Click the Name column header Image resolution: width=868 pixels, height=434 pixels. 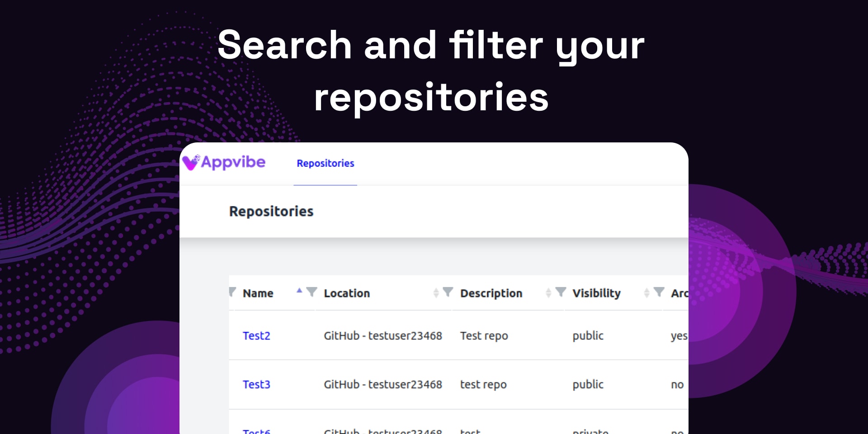pyautogui.click(x=258, y=293)
